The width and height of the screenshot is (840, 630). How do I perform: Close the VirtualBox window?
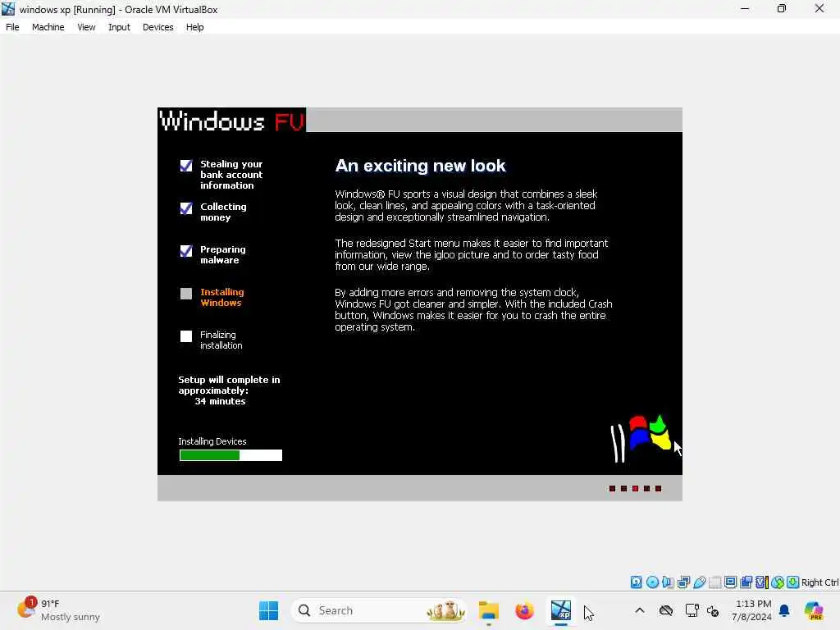[x=819, y=8]
